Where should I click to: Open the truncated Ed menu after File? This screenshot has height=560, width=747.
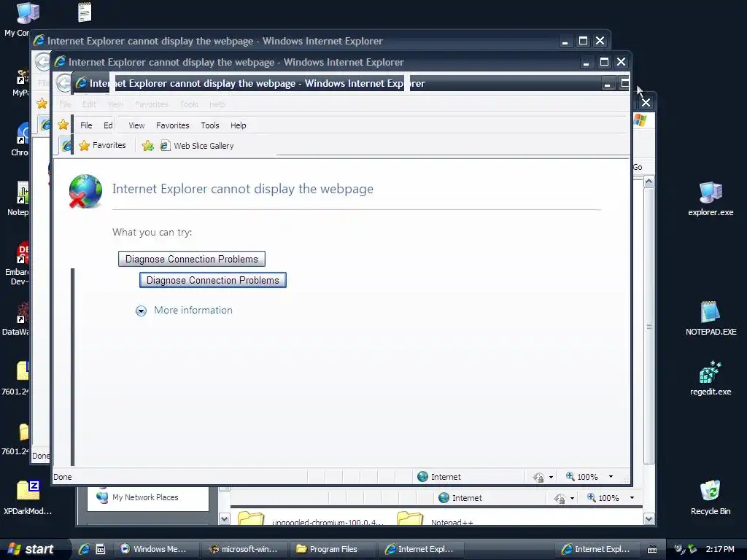point(108,125)
